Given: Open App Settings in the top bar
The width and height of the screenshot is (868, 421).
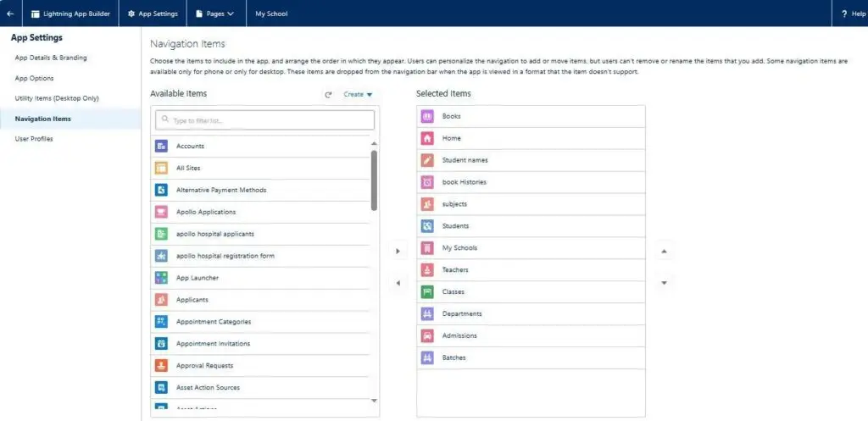Looking at the screenshot, I should coord(153,14).
